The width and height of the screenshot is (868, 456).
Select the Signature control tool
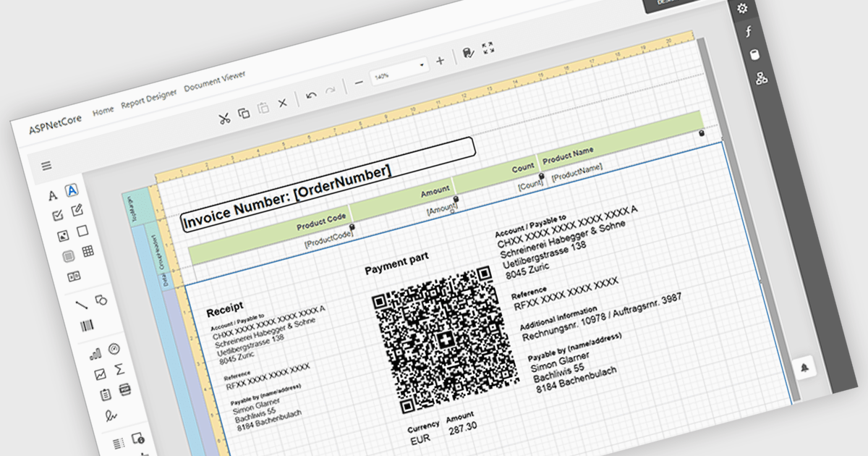point(111,415)
